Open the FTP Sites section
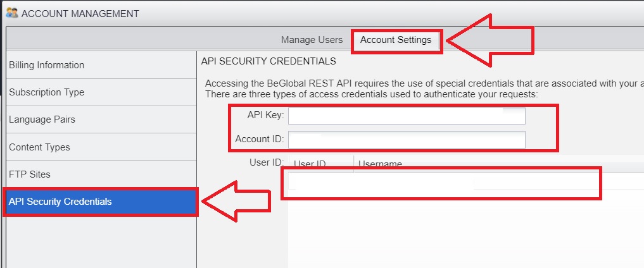Viewport: 644px width, 268px height. tap(29, 174)
